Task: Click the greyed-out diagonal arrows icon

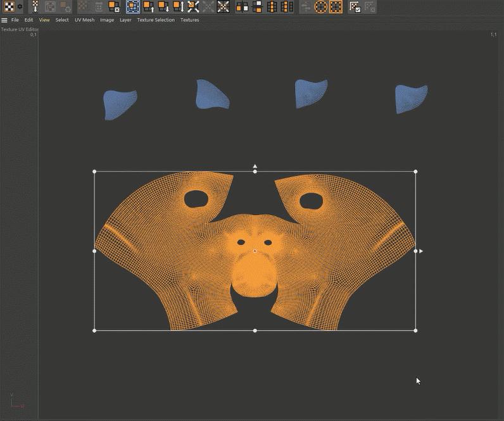Action: (208, 6)
